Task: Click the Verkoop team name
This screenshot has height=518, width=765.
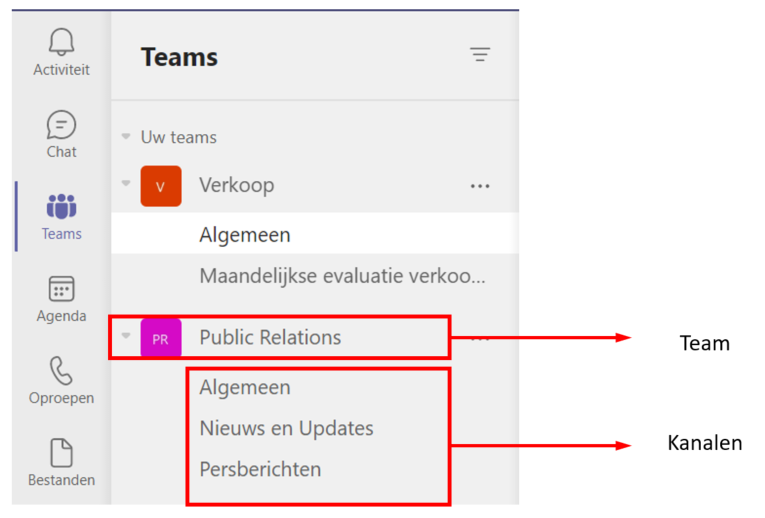Action: click(237, 186)
